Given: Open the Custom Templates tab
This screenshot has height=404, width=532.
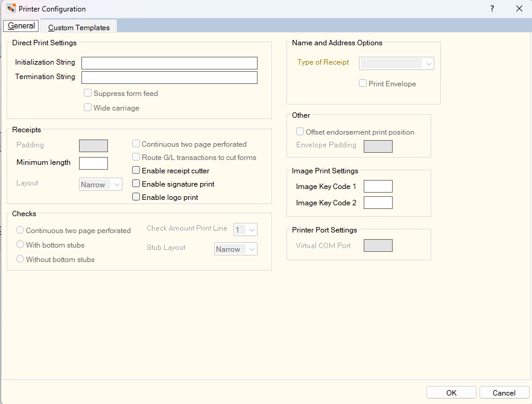Looking at the screenshot, I should (x=78, y=28).
